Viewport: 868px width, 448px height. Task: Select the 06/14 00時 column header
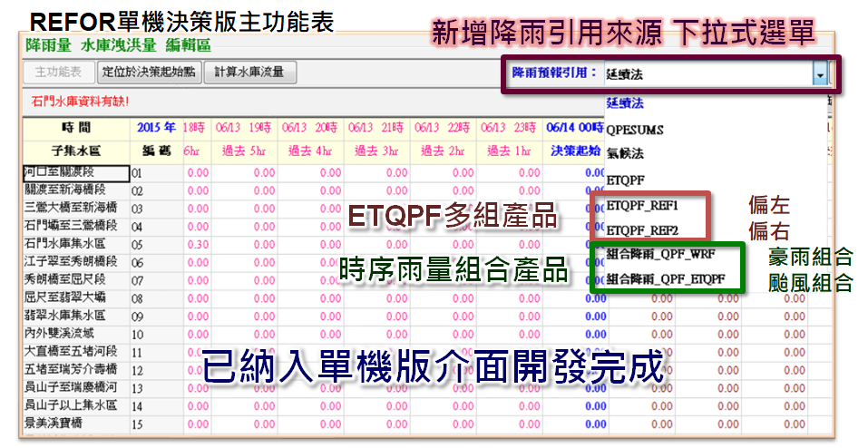(x=574, y=128)
